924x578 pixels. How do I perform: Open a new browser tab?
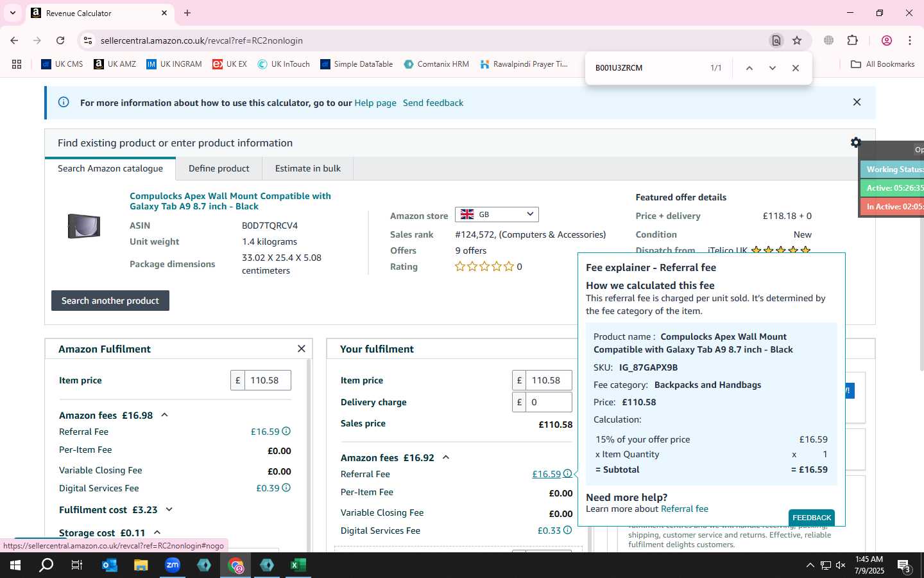point(187,13)
